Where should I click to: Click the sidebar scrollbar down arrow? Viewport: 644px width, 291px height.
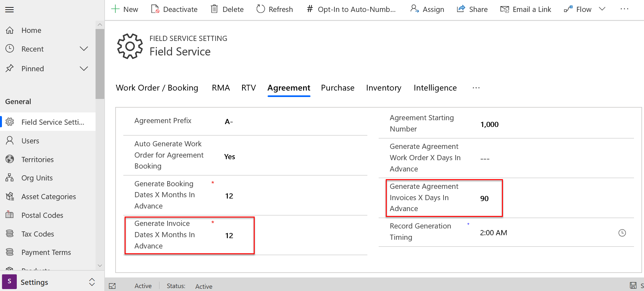tap(100, 266)
